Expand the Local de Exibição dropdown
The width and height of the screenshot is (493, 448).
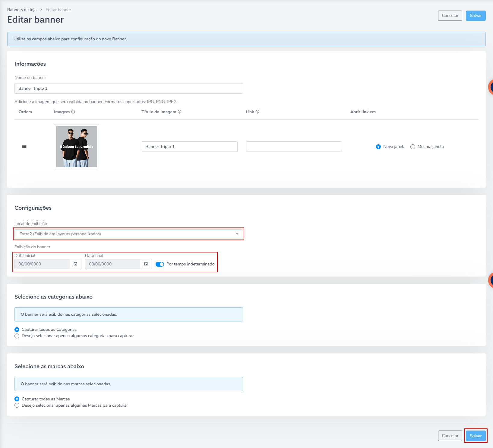128,234
